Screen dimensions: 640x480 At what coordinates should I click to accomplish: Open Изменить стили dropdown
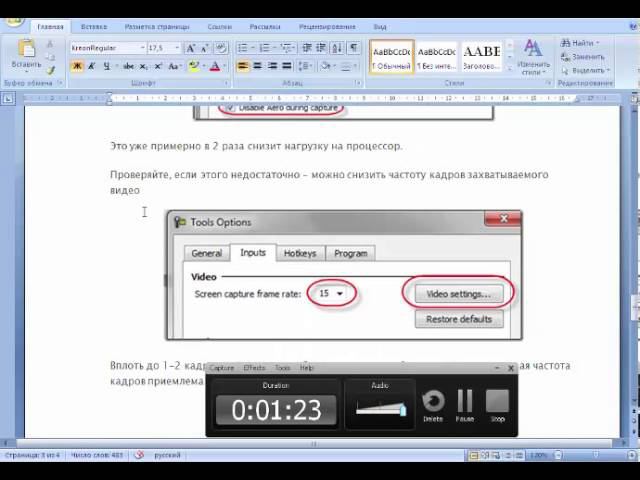pyautogui.click(x=532, y=58)
